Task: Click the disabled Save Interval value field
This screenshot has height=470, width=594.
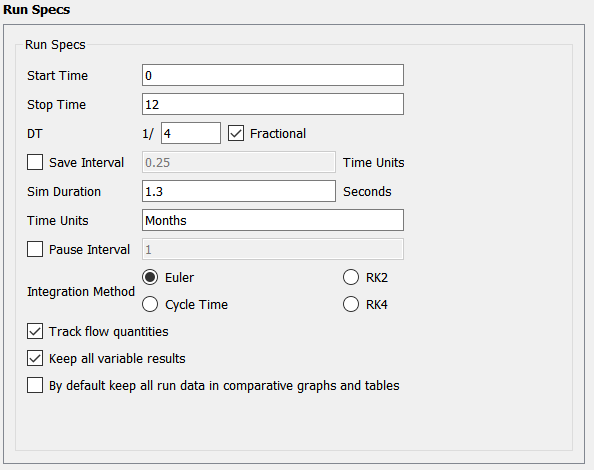Action: click(239, 162)
